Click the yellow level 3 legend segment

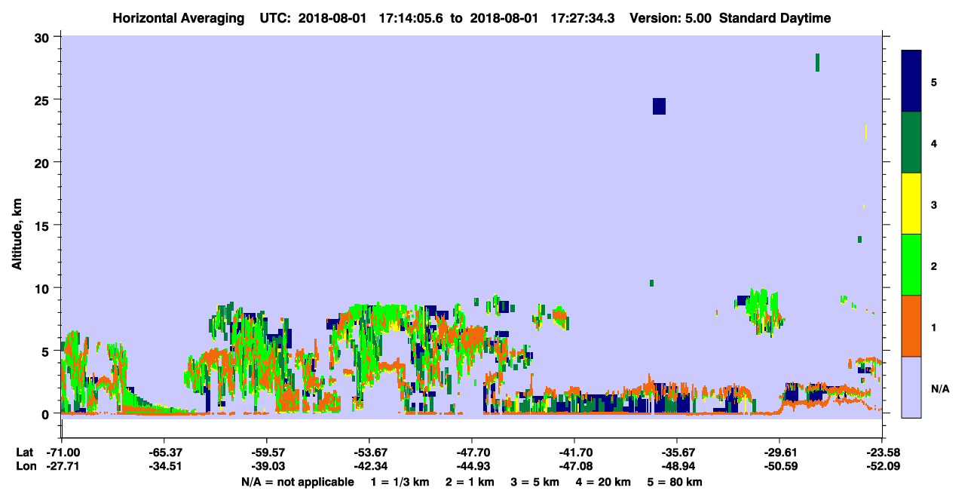coord(911,204)
